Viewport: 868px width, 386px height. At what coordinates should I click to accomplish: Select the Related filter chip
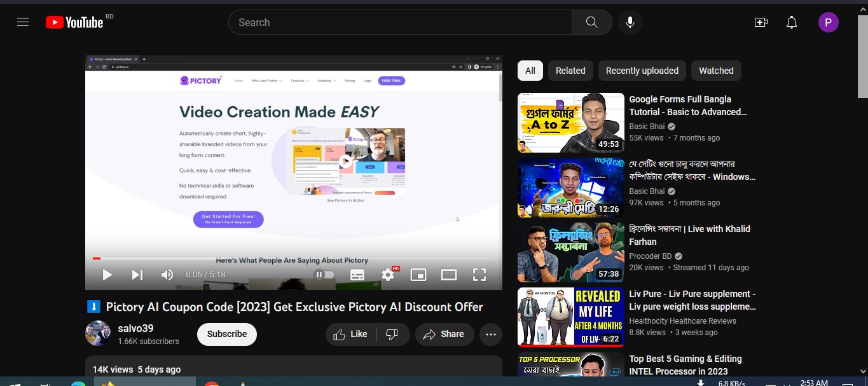(x=570, y=71)
